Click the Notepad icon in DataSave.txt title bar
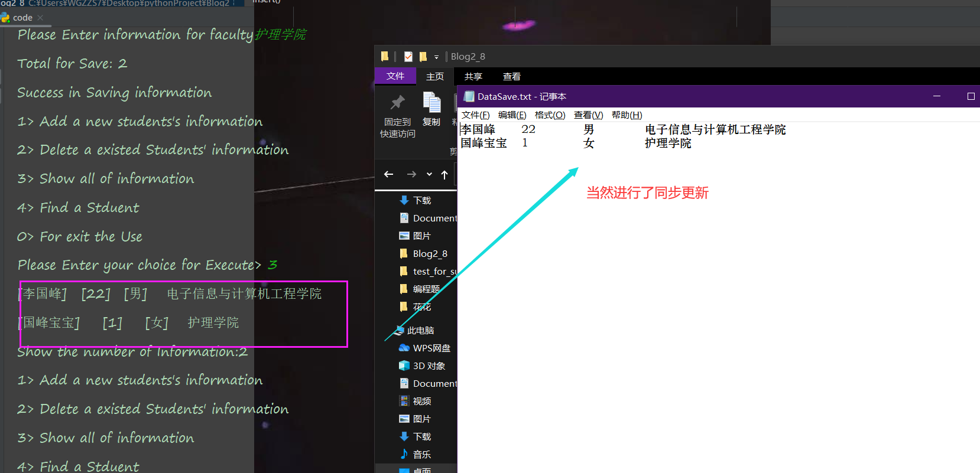This screenshot has height=473, width=980. tap(469, 96)
